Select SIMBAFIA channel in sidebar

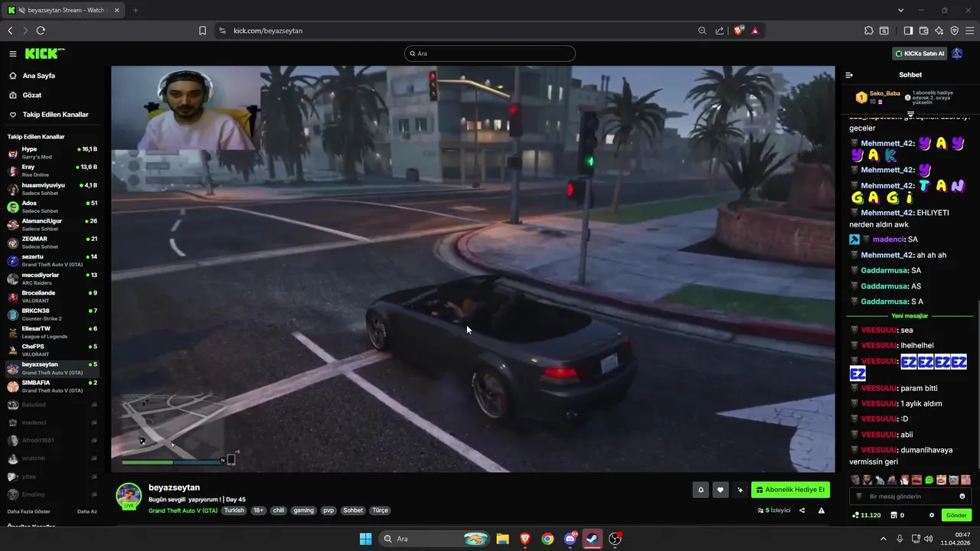tap(52, 386)
